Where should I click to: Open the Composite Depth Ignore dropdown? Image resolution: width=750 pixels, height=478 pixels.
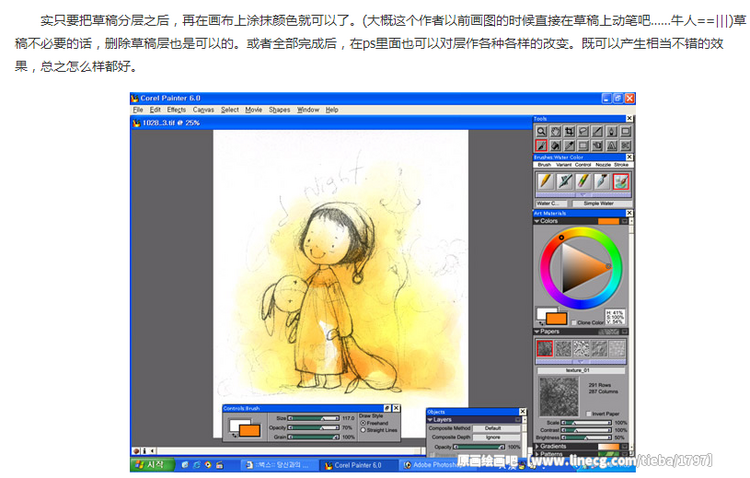(496, 437)
